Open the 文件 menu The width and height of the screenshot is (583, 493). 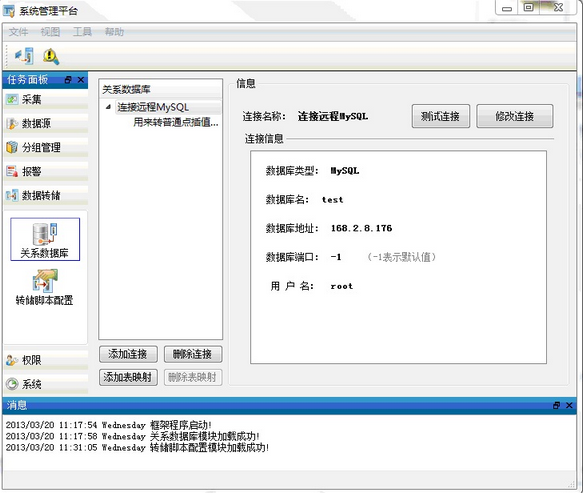(x=18, y=32)
